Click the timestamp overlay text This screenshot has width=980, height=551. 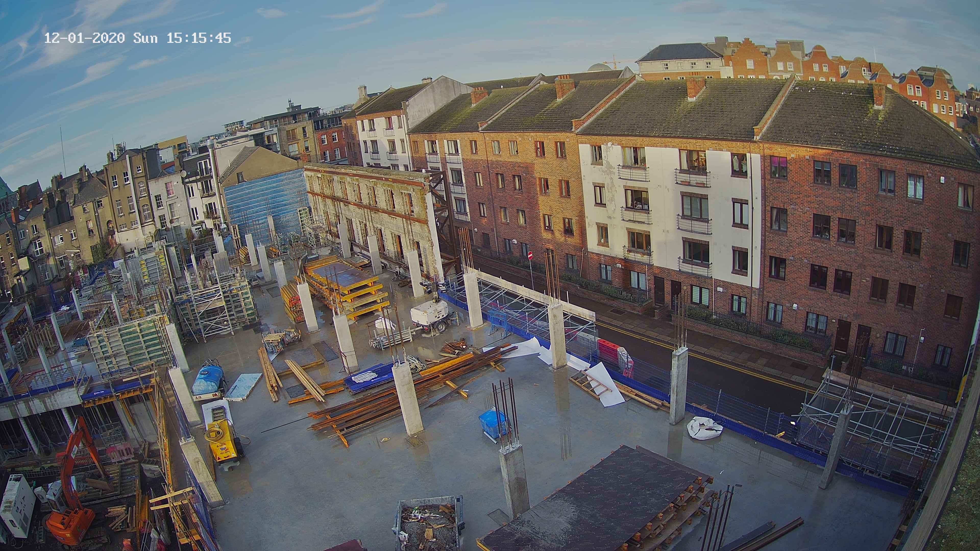[138, 38]
